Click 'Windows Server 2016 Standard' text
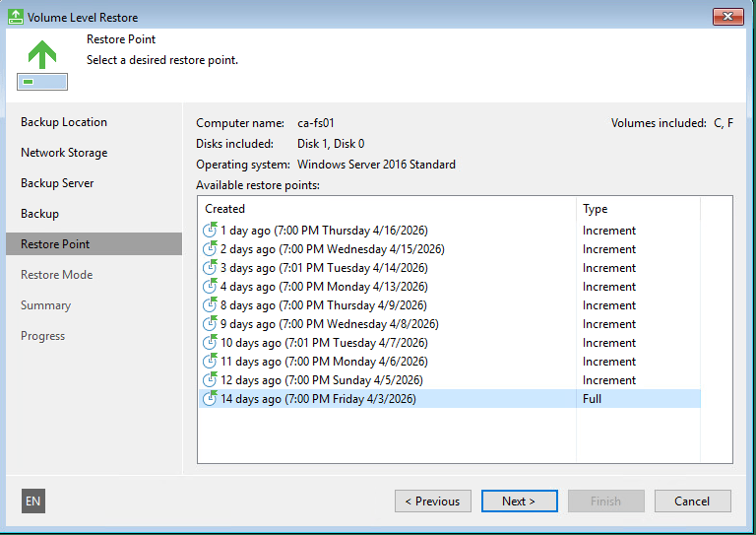The width and height of the screenshot is (756, 535). tap(376, 165)
